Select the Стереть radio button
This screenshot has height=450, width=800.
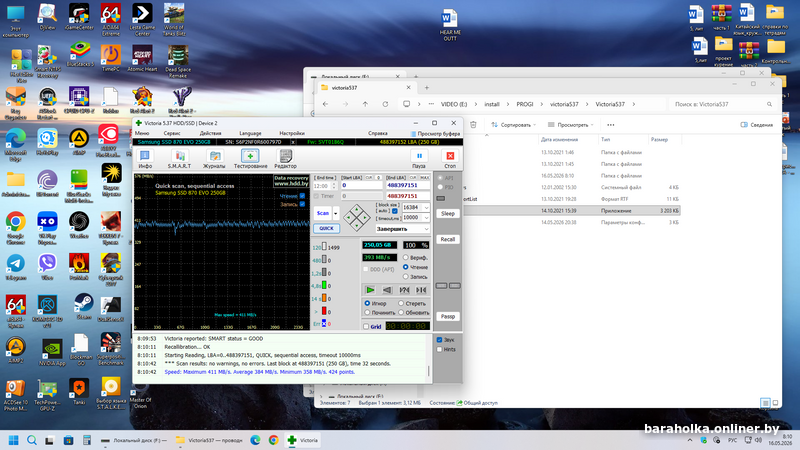pos(402,304)
